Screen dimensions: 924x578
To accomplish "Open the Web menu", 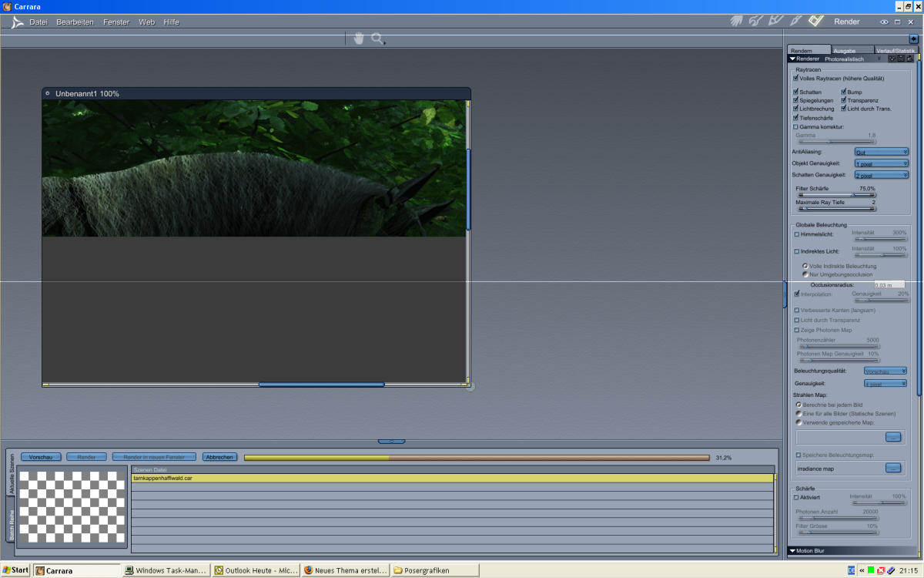I will tap(146, 22).
